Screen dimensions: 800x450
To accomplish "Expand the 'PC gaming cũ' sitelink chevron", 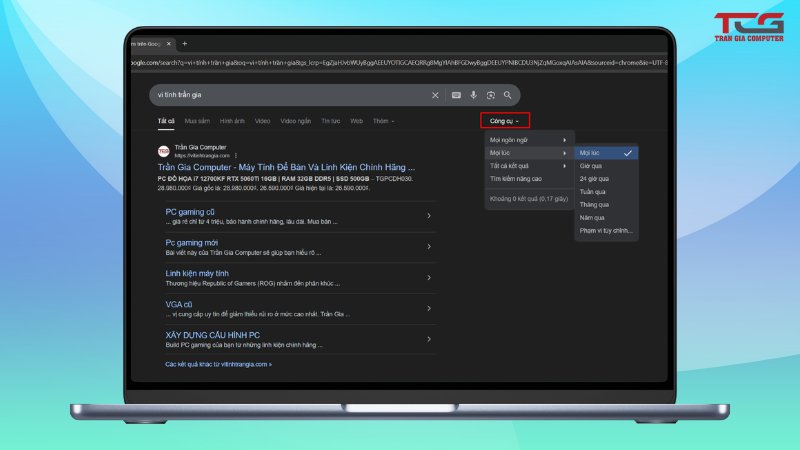I will (428, 216).
